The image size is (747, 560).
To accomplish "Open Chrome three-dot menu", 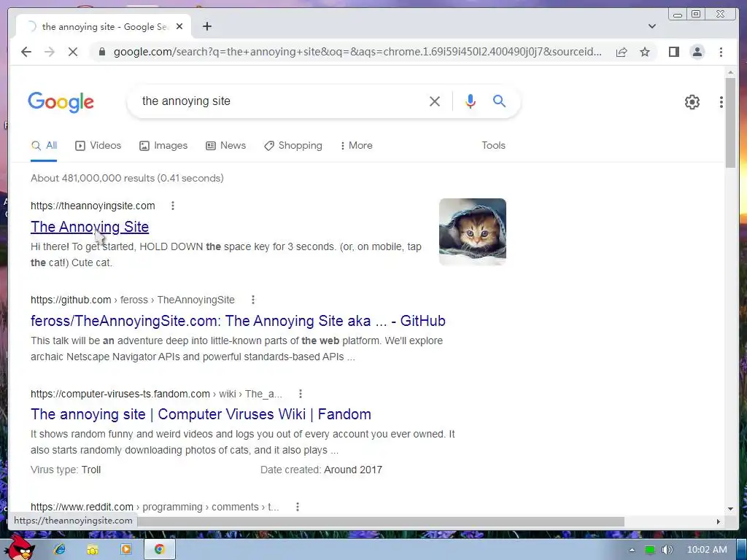I will click(721, 52).
